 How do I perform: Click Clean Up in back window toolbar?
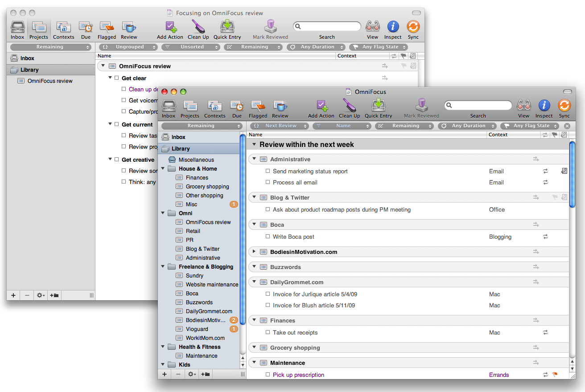(x=198, y=29)
